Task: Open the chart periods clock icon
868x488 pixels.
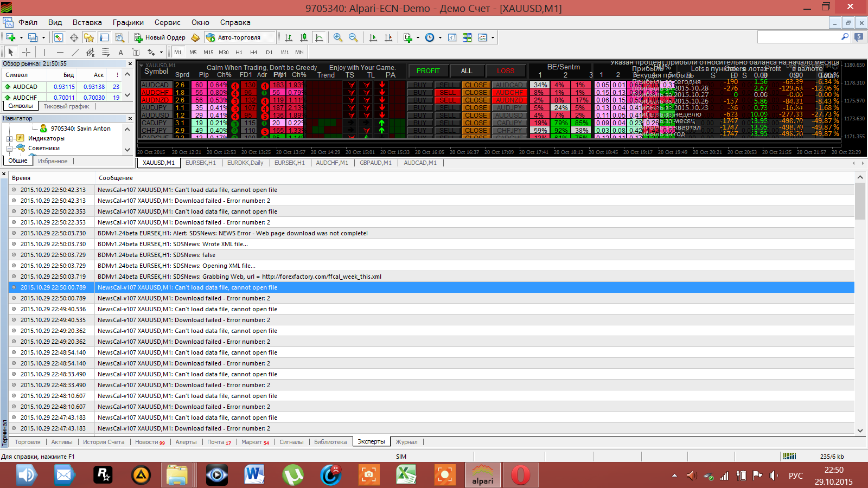Action: coord(430,37)
